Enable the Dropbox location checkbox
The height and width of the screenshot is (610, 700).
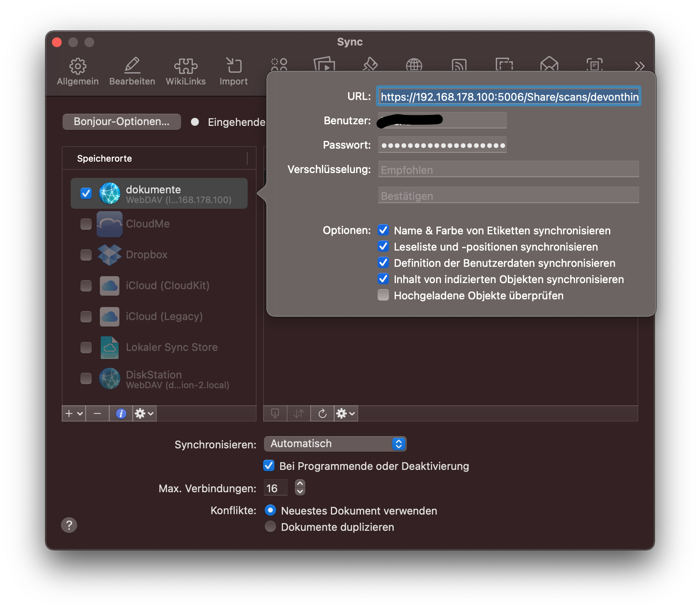tap(86, 255)
